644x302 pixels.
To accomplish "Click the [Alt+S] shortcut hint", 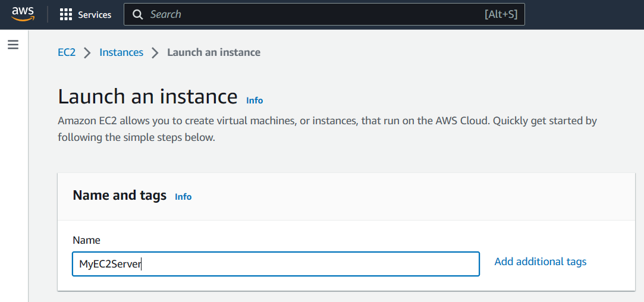I will tap(501, 14).
